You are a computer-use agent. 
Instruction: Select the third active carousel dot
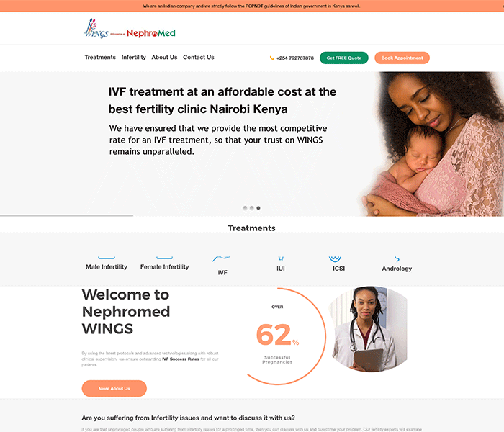[258, 208]
